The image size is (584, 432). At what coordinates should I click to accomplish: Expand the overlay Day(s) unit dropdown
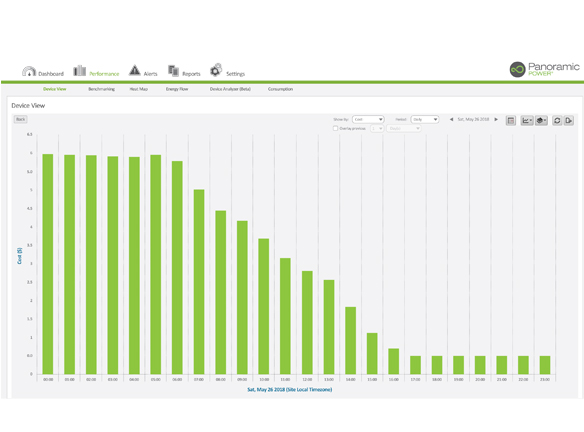tap(404, 128)
